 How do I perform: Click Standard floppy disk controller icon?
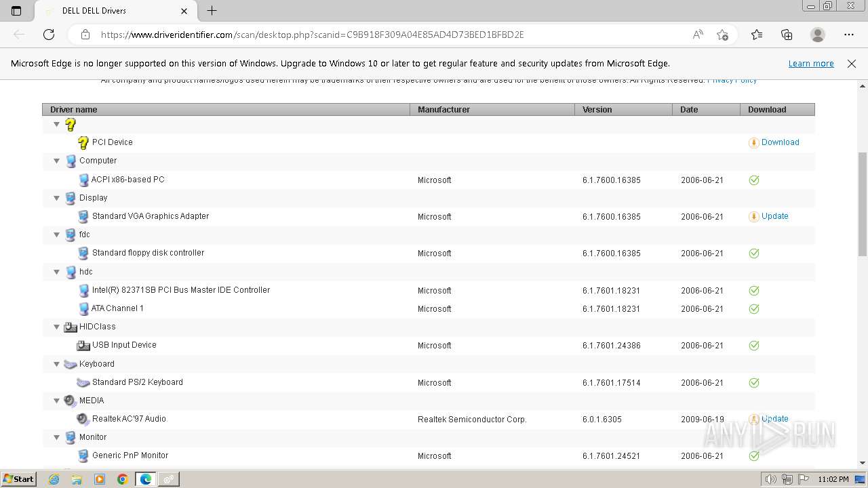83,253
